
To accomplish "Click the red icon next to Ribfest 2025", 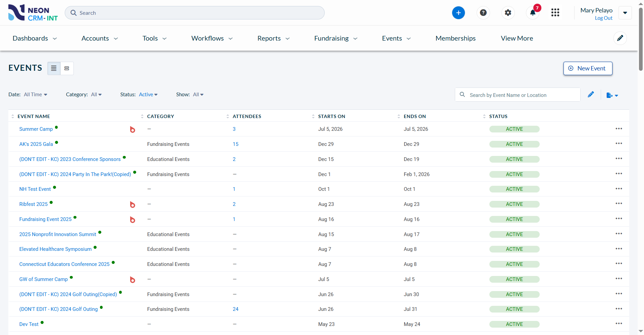I will click(x=132, y=205).
